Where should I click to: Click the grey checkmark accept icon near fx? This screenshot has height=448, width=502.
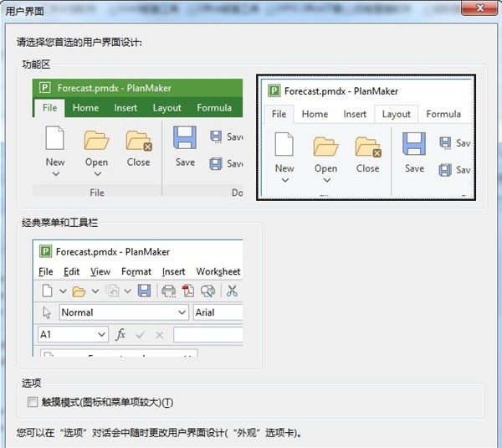click(140, 335)
